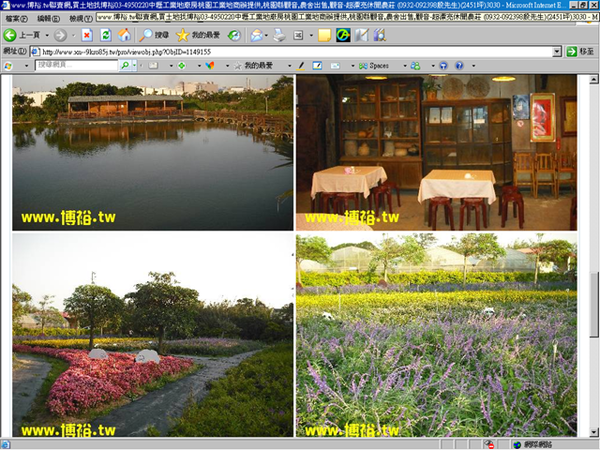Image resolution: width=600 pixels, height=450 pixels.
Task: Click the MSN toolbar mail envelope icon
Action: 153,66
